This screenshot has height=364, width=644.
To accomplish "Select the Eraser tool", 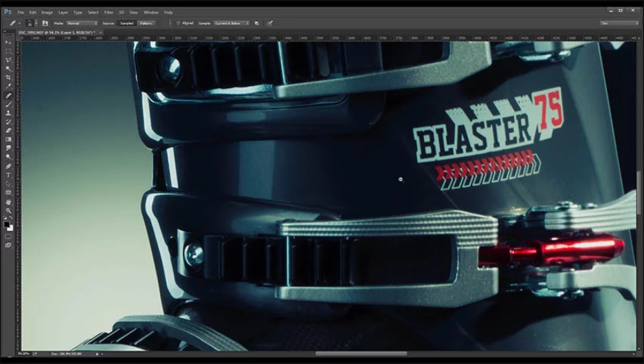I will pyautogui.click(x=8, y=131).
